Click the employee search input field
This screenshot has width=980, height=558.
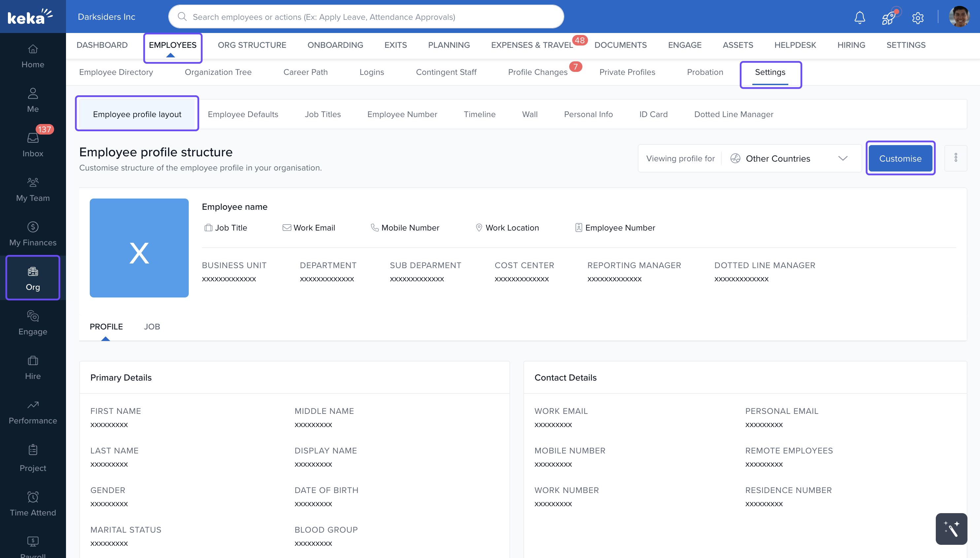click(x=366, y=17)
